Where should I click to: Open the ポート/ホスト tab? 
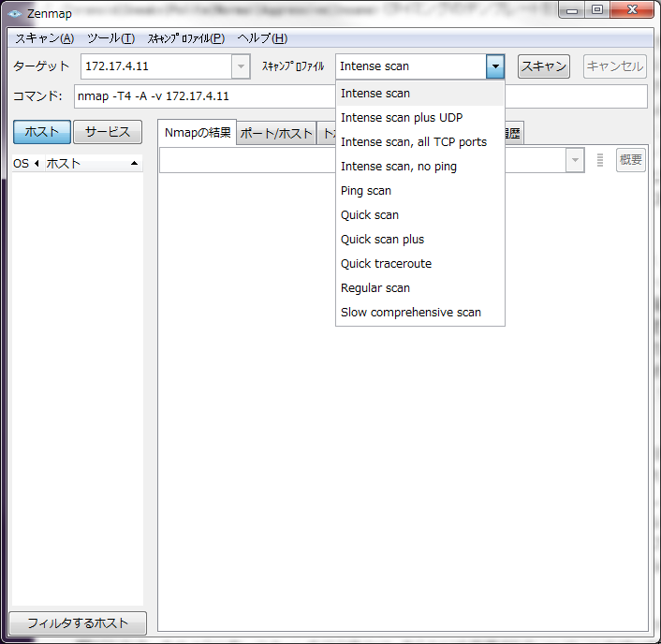(x=276, y=134)
